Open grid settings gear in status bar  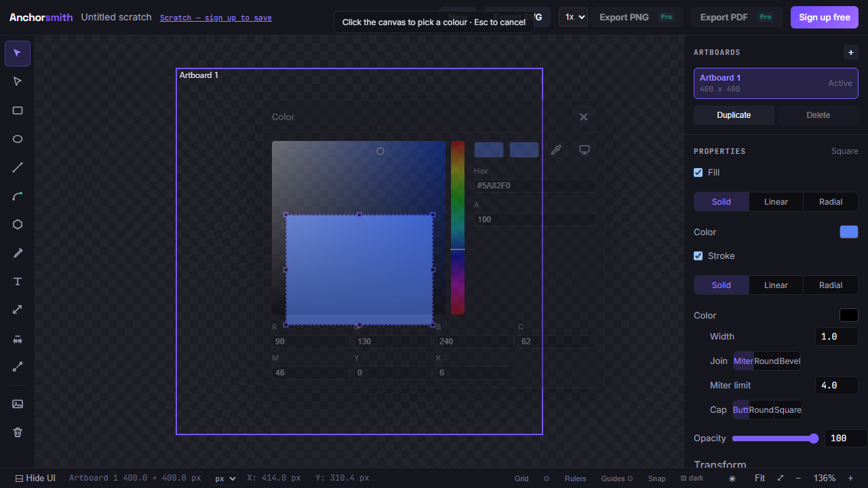(x=547, y=479)
